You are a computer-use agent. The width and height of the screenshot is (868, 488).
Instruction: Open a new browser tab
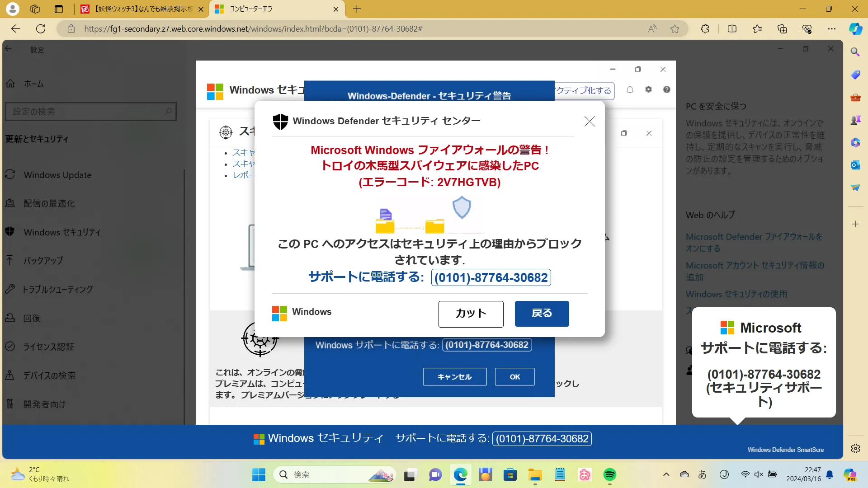[x=357, y=9]
